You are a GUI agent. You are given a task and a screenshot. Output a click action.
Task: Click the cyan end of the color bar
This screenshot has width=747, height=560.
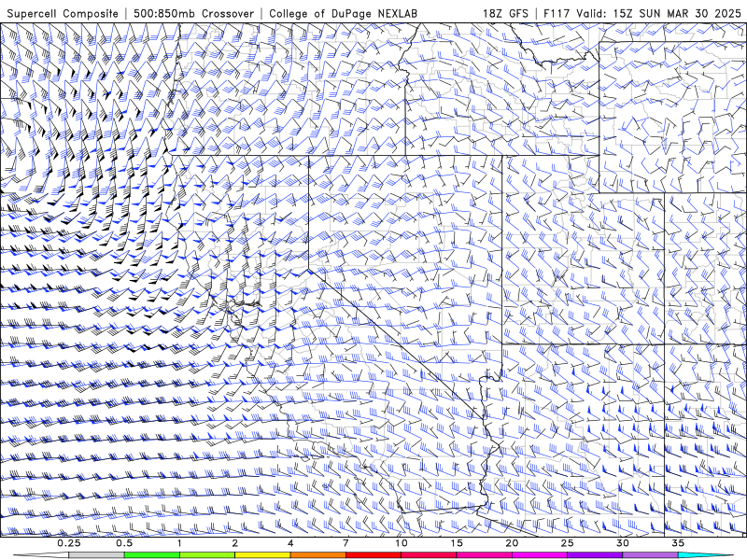coord(705,555)
